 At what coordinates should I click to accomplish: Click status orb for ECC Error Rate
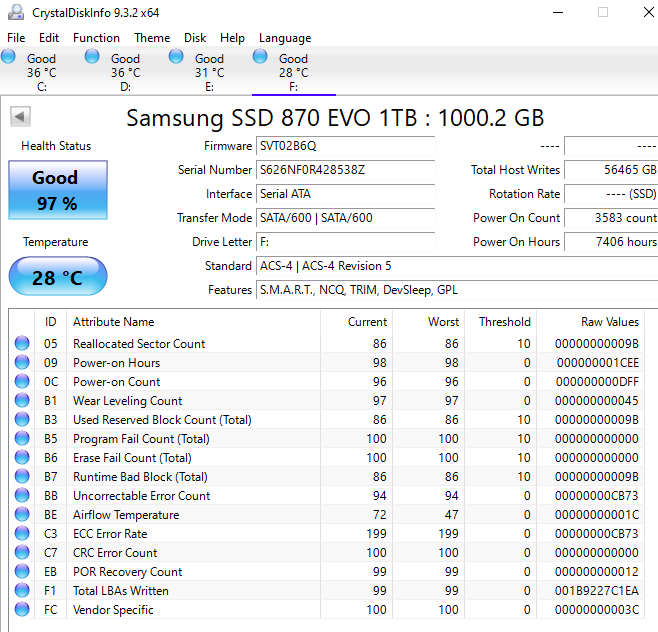point(22,534)
